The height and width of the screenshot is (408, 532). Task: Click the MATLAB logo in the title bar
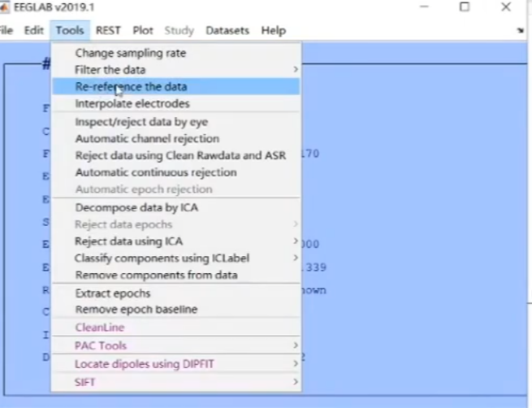[5, 7]
